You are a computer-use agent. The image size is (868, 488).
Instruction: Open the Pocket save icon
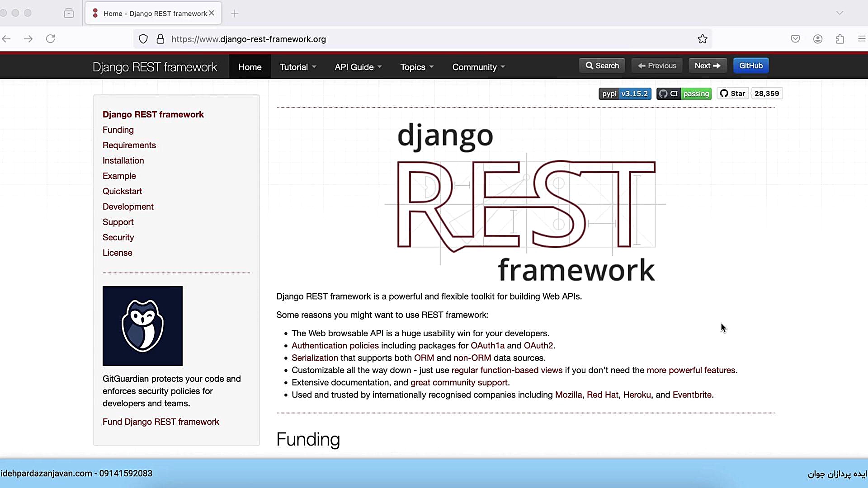point(796,39)
